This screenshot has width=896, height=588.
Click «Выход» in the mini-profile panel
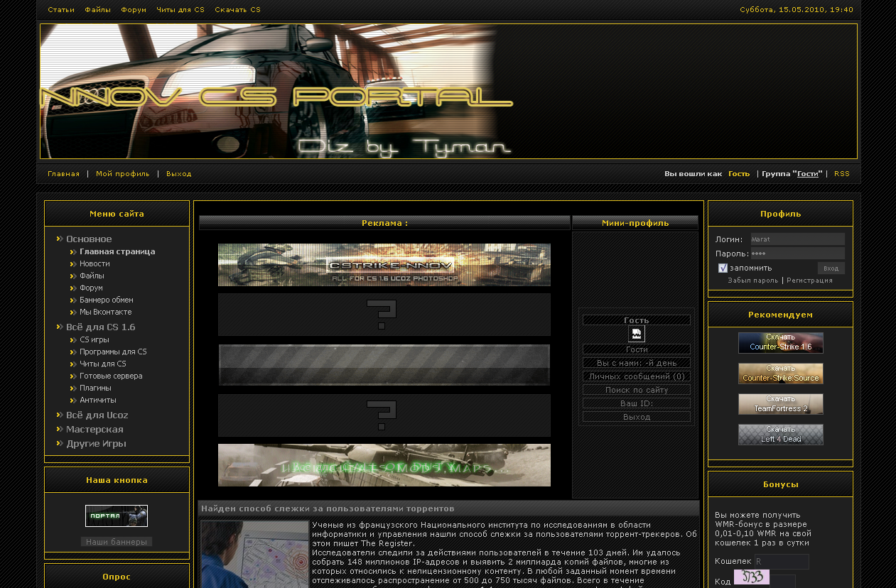coord(637,417)
